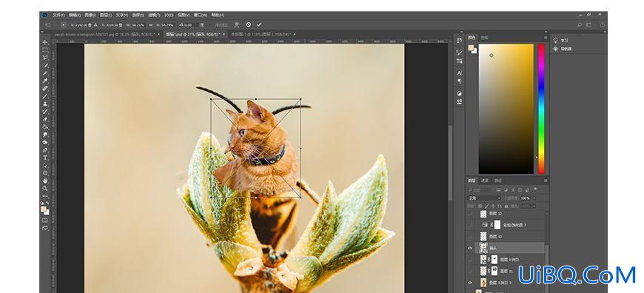
Task: Open the Layers panel flyout menu
Action: pos(546,181)
